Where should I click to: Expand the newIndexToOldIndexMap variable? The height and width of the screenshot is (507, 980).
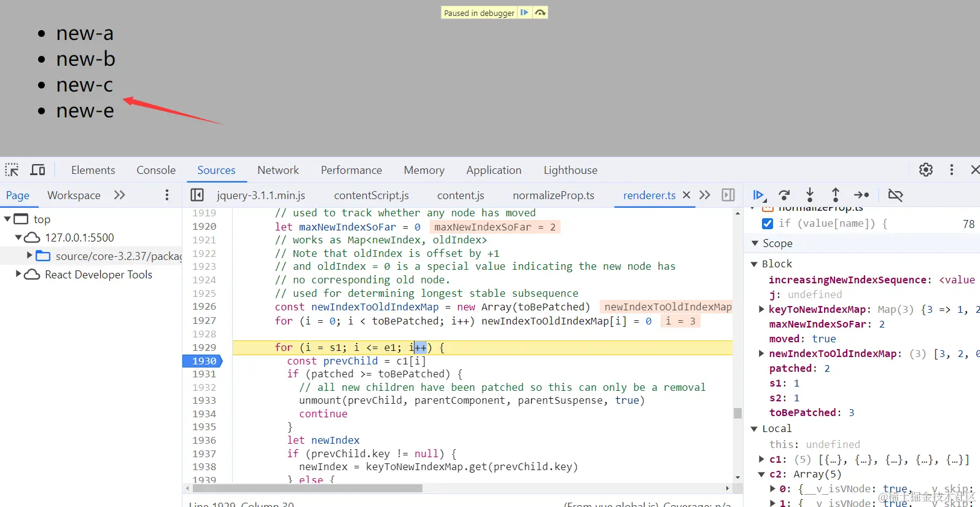761,353
